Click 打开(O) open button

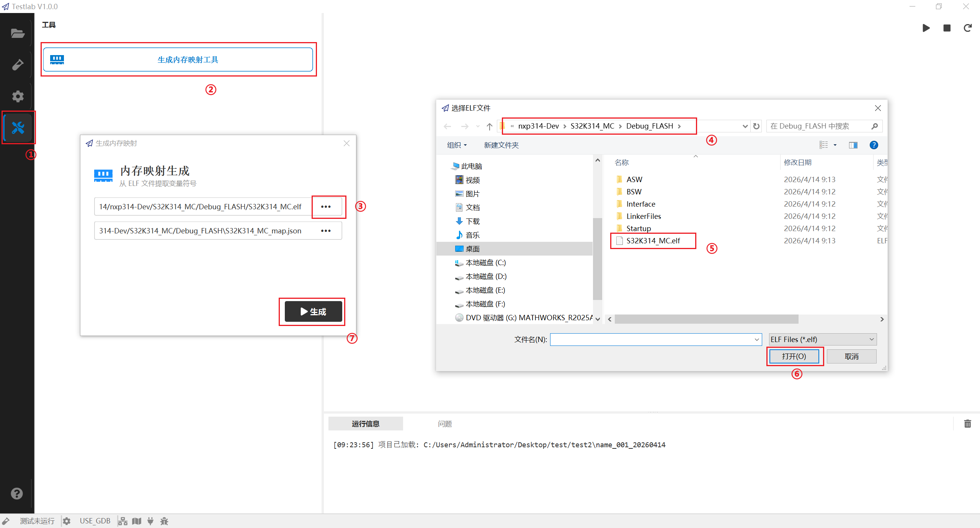click(x=794, y=356)
